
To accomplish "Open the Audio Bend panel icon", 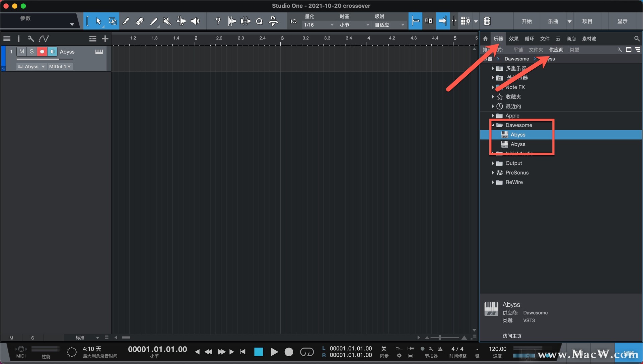I will tap(245, 21).
